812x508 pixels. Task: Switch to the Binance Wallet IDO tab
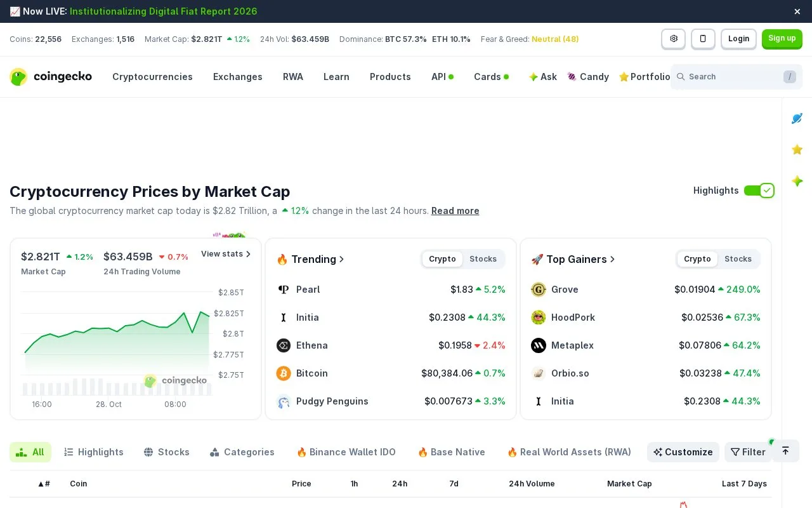coord(346,452)
